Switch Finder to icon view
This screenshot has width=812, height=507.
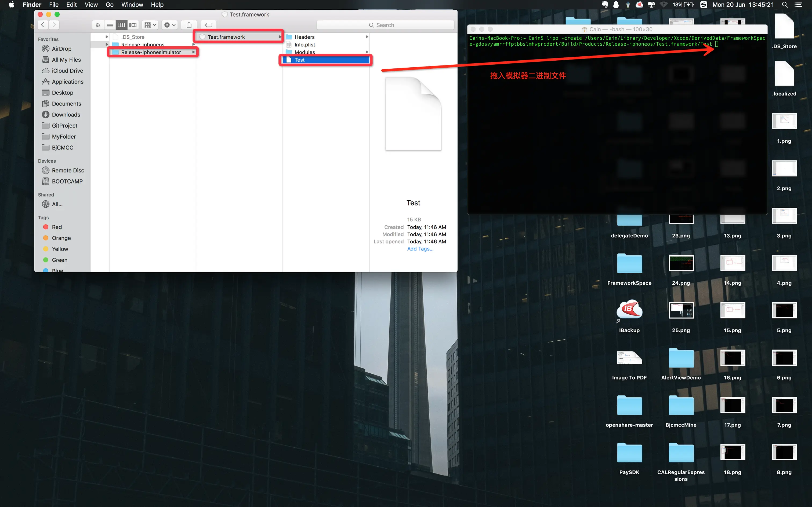pyautogui.click(x=98, y=25)
